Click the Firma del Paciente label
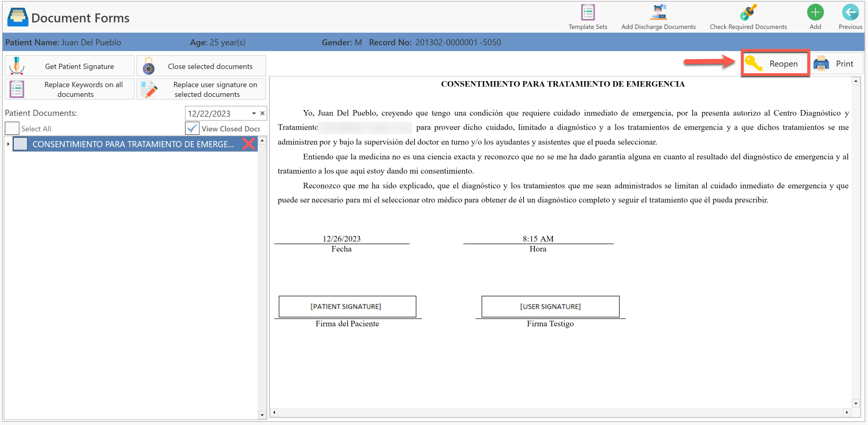This screenshot has height=425, width=868. click(x=347, y=323)
